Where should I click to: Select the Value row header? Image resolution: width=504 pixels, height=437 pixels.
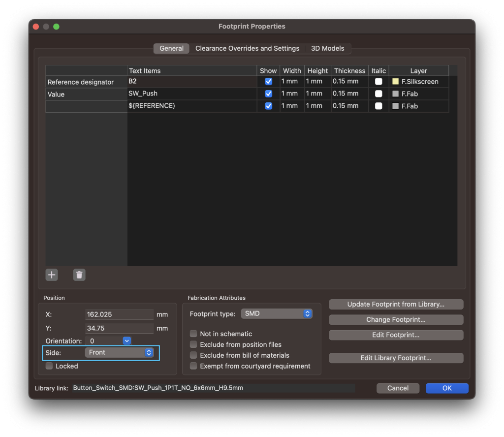point(87,94)
